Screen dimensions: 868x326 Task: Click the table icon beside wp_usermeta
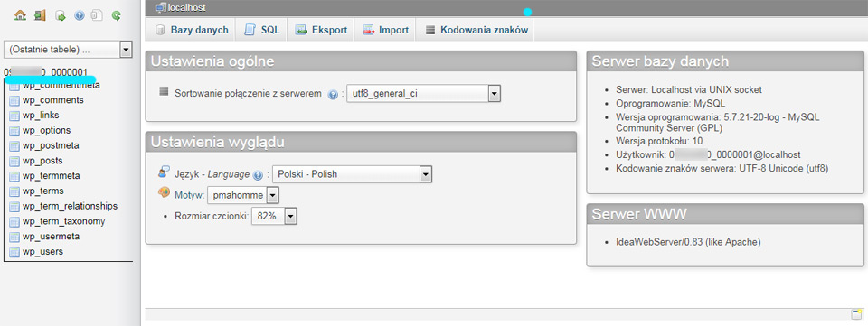click(x=14, y=237)
